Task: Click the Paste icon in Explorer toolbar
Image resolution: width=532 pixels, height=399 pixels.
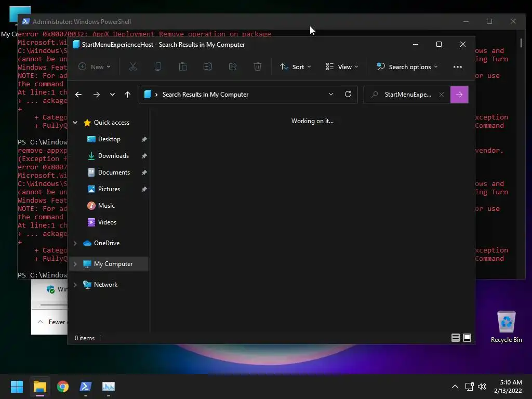Action: 183,67
